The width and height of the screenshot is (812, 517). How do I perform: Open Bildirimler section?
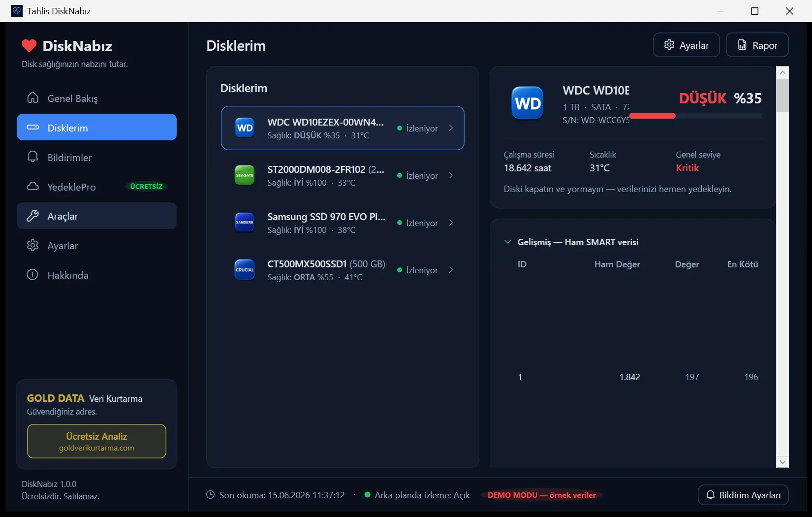96,157
